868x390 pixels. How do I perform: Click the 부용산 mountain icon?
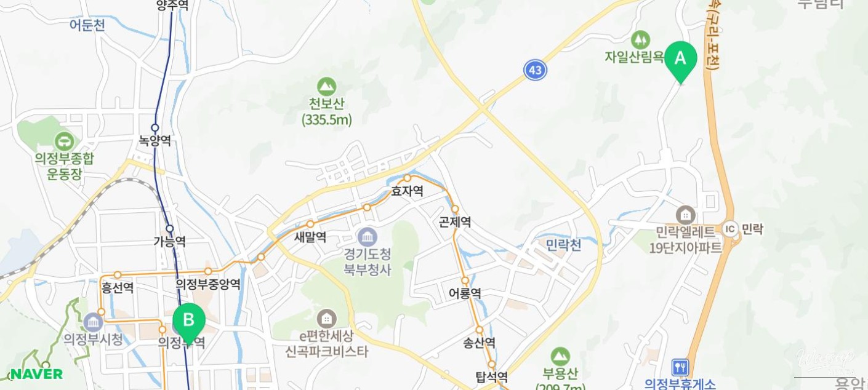560,356
